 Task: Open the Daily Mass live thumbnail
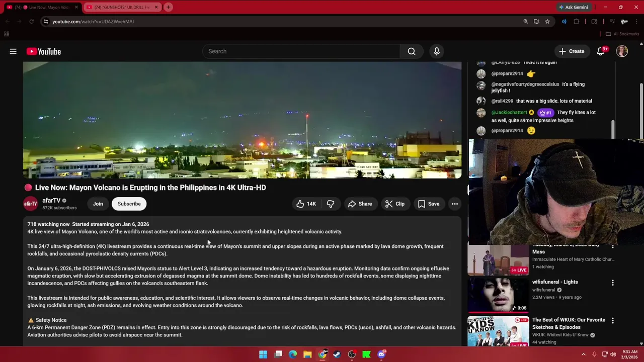(x=498, y=260)
